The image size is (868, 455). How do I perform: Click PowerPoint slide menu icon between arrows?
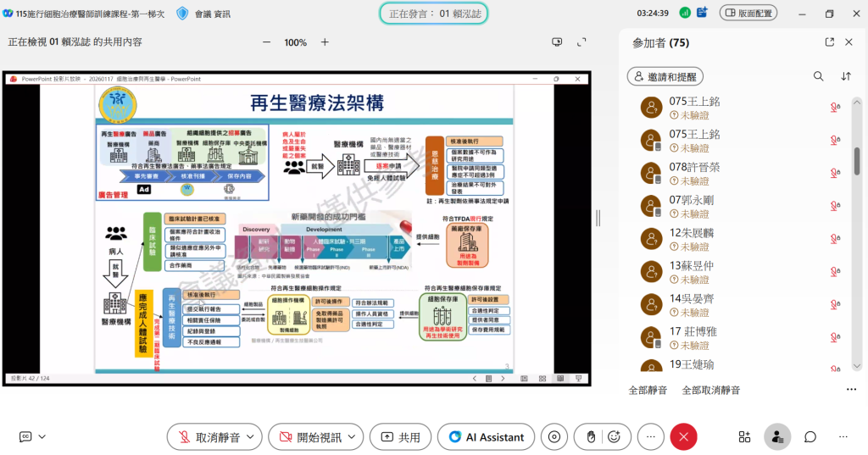tap(489, 379)
